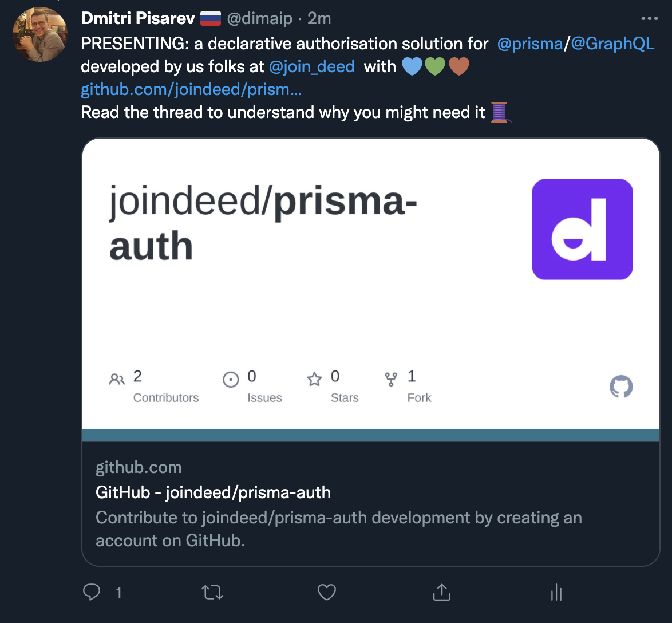Open the github.com/joindeed/prism… URL

pyautogui.click(x=191, y=89)
